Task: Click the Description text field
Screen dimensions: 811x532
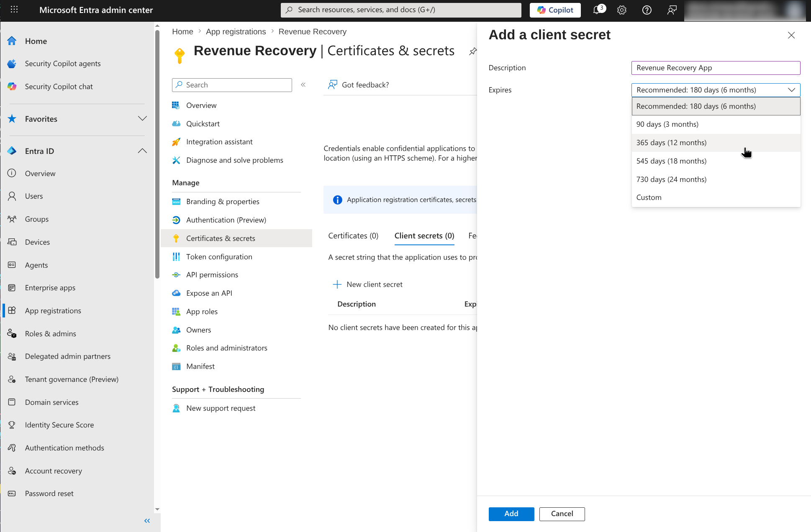Action: (x=716, y=68)
